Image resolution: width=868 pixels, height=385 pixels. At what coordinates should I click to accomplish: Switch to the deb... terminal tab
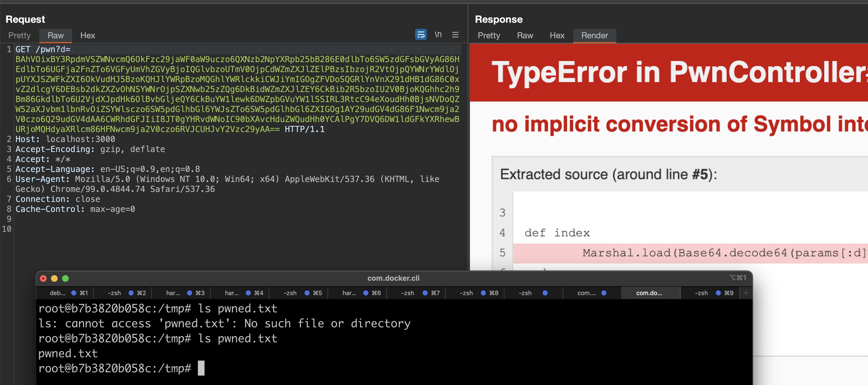coord(58,293)
